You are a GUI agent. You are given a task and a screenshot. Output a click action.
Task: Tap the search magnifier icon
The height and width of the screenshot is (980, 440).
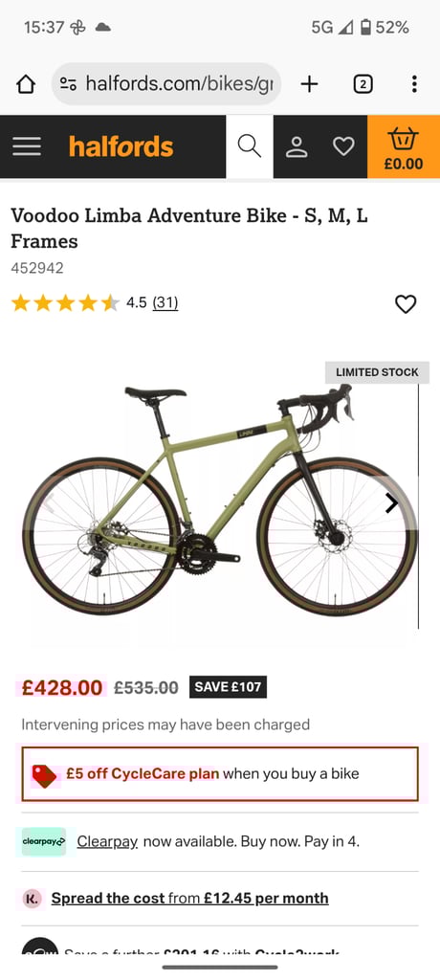[250, 146]
